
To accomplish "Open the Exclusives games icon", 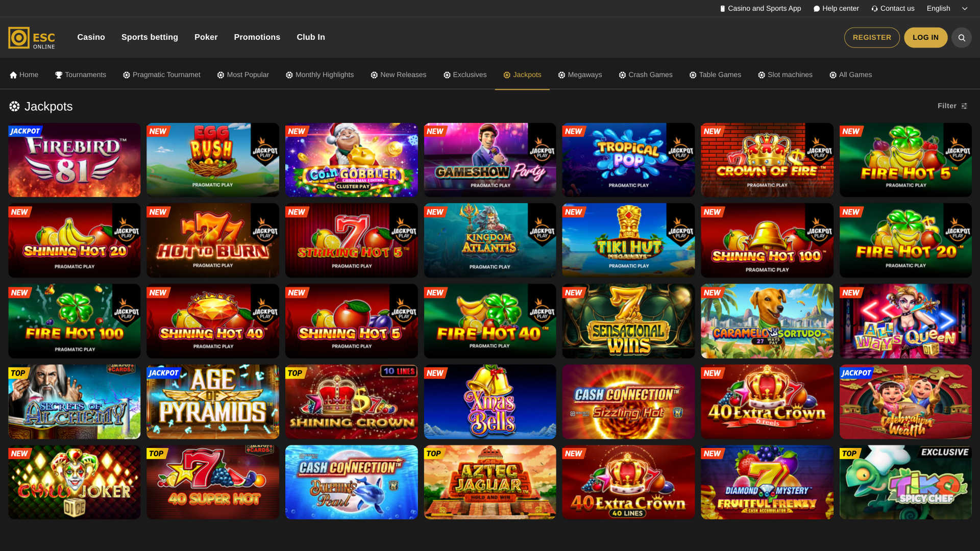I will coord(446,74).
